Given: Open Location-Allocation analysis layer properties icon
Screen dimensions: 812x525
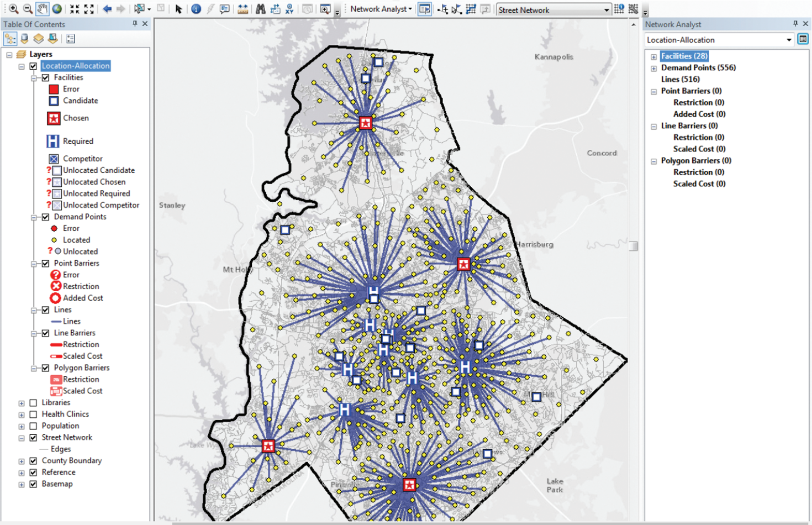Looking at the screenshot, I should coord(803,39).
